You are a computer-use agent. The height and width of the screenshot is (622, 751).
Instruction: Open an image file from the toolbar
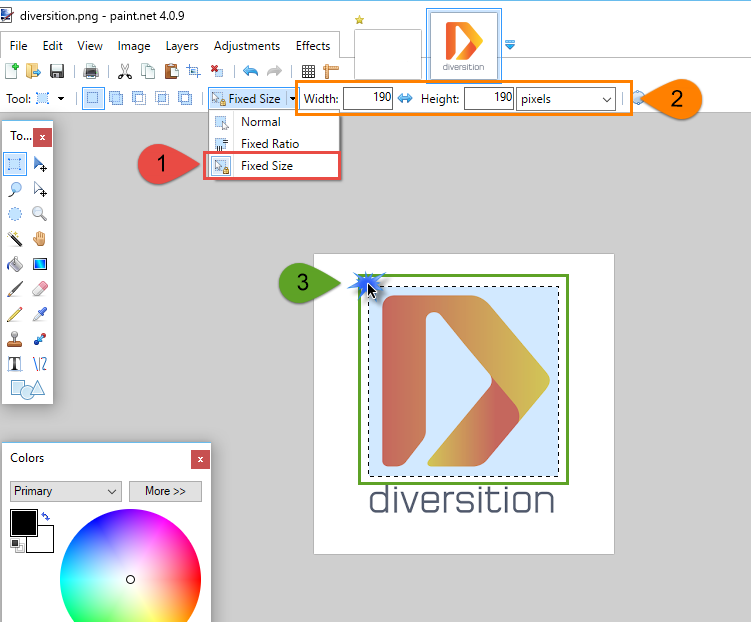(x=33, y=71)
